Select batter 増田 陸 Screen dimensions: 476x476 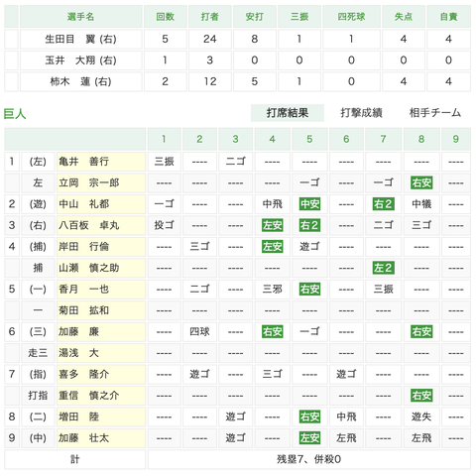coord(79,416)
